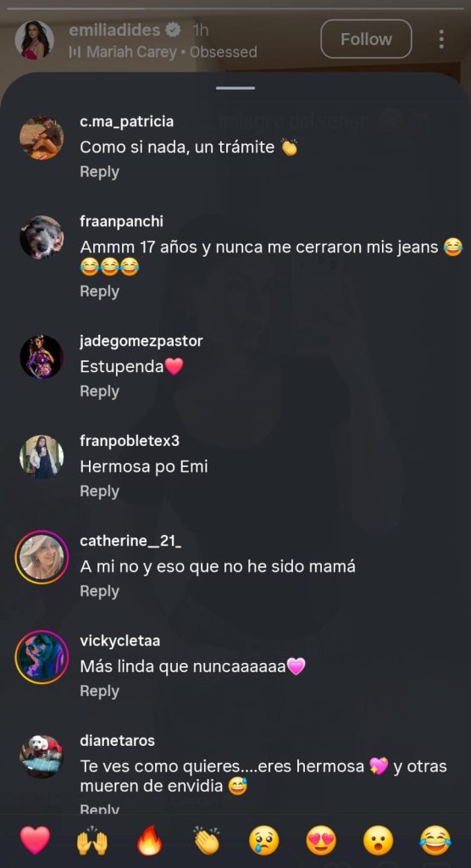Viewport: 471px width, 868px height.
Task: React with raised hands emoji
Action: tap(91, 840)
